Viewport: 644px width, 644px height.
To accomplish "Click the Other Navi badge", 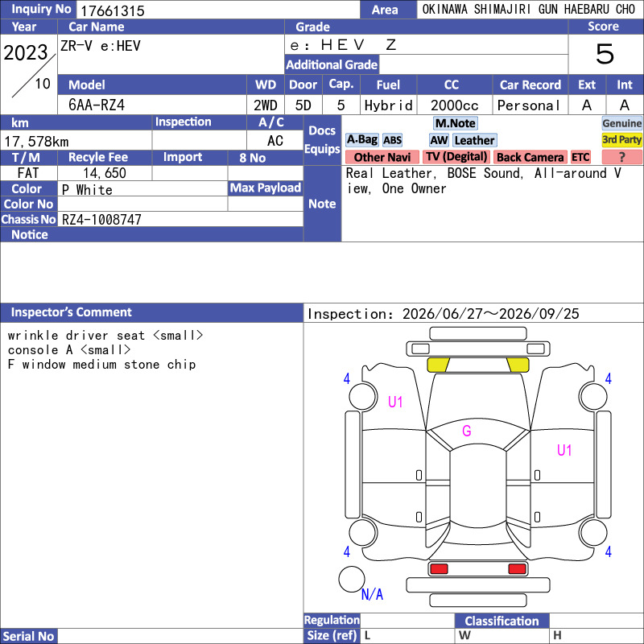I will [382, 157].
